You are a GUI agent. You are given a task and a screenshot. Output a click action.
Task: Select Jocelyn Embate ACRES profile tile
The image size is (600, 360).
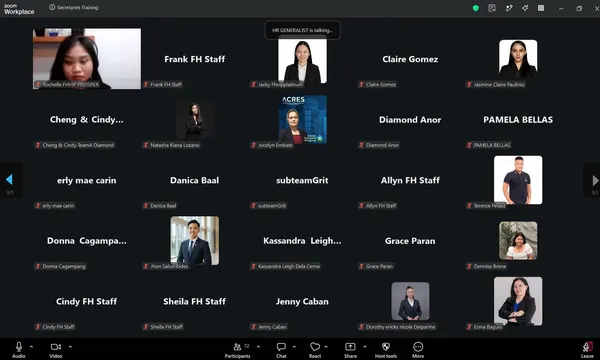pos(302,119)
